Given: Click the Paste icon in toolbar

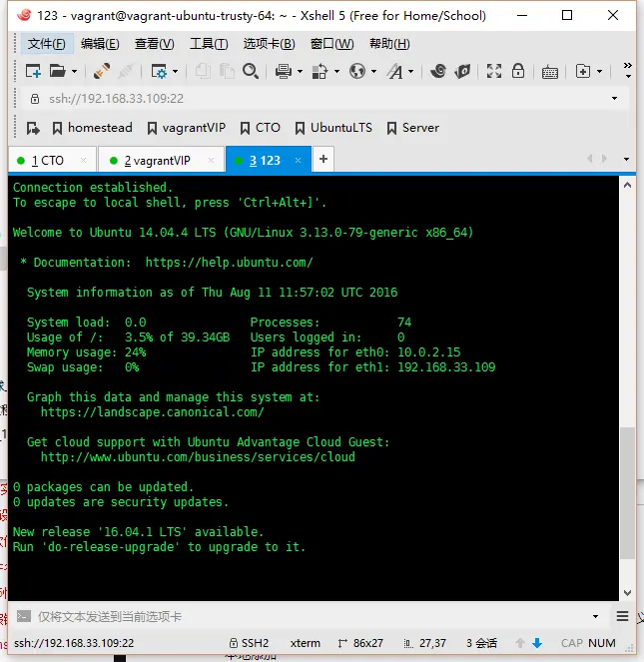Looking at the screenshot, I should click(x=227, y=71).
